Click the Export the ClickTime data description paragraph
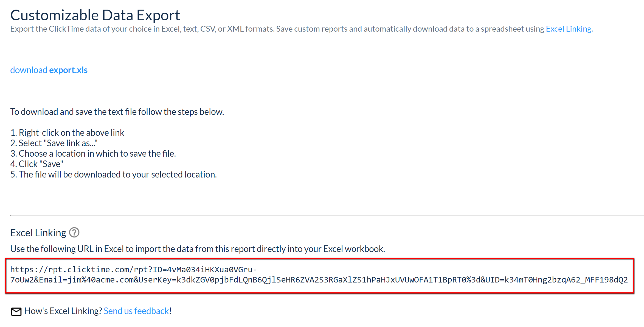Image resolution: width=644 pixels, height=327 pixels. [x=302, y=29]
